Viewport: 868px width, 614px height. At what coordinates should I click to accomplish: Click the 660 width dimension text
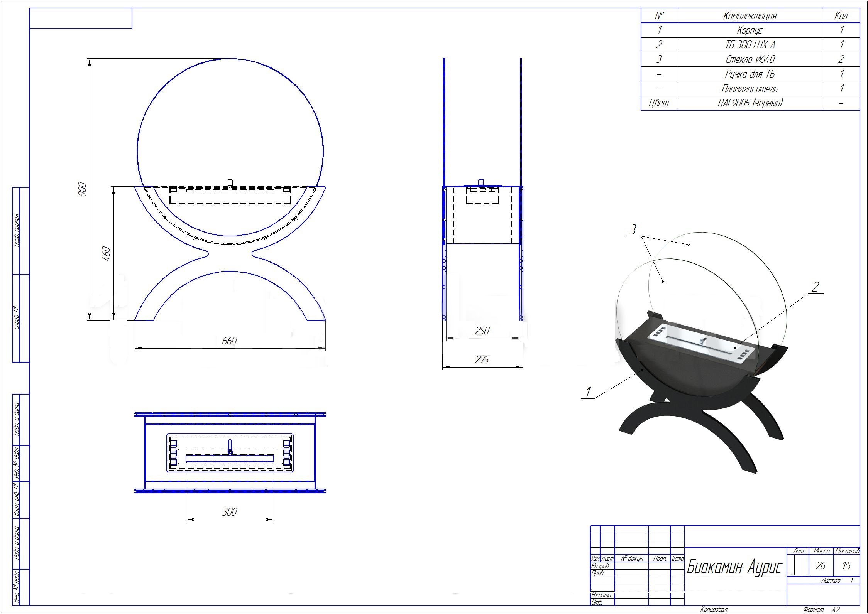[230, 341]
